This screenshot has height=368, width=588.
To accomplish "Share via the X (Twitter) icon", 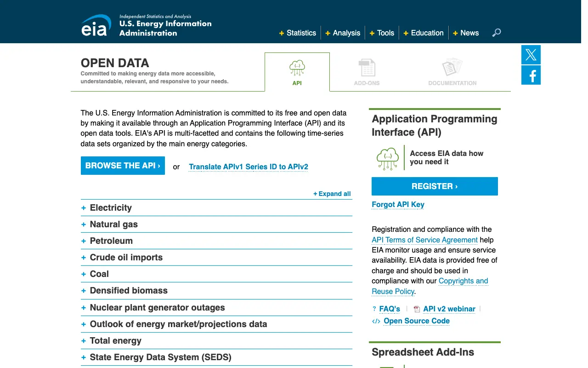I will coord(531,55).
